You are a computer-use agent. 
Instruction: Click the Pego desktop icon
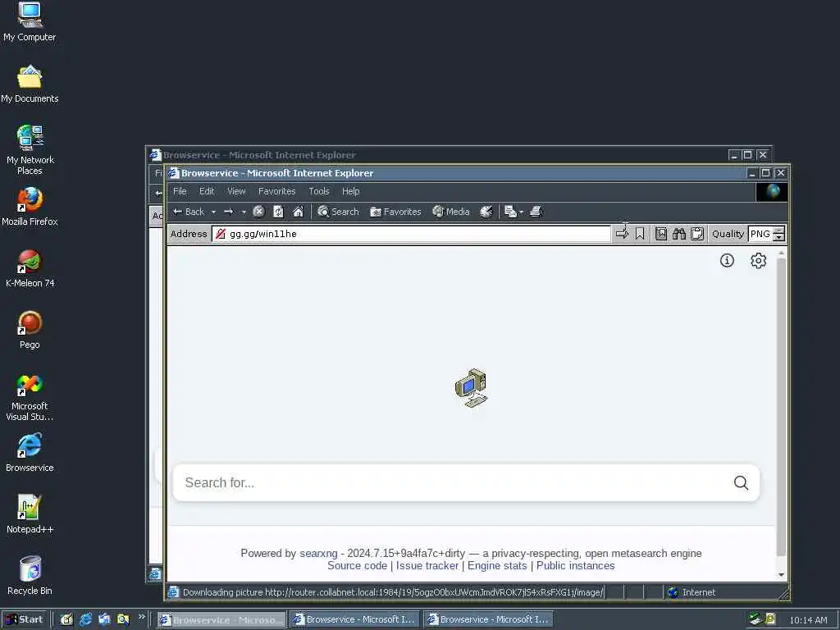pyautogui.click(x=30, y=330)
